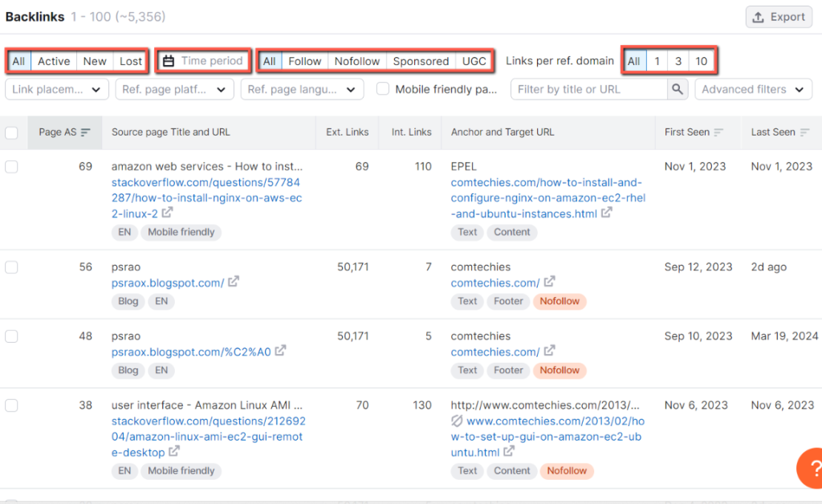822x504 pixels.
Task: Filter by Follow links
Action: coord(304,61)
